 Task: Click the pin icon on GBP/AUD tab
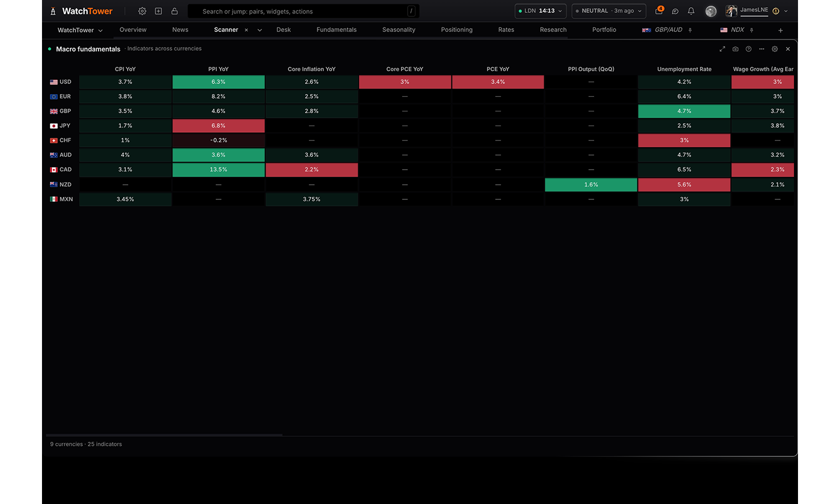[x=690, y=30]
